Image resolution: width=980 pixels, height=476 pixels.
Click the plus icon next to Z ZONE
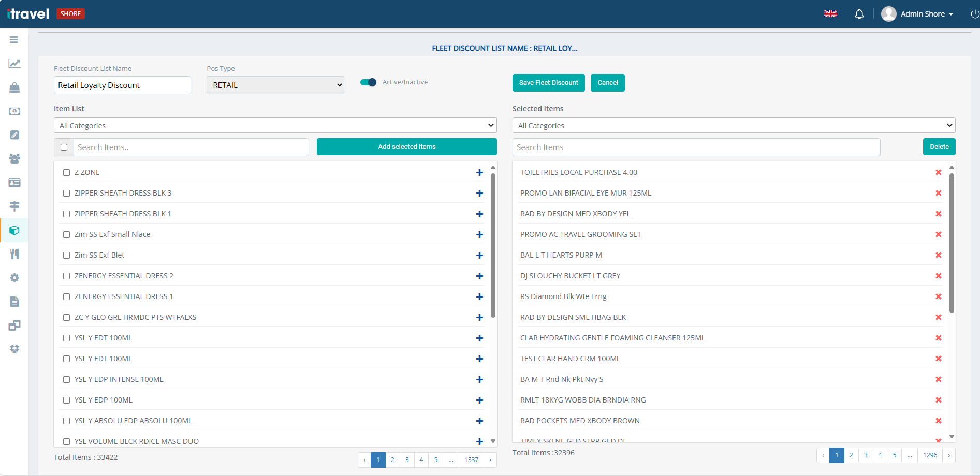pyautogui.click(x=479, y=173)
